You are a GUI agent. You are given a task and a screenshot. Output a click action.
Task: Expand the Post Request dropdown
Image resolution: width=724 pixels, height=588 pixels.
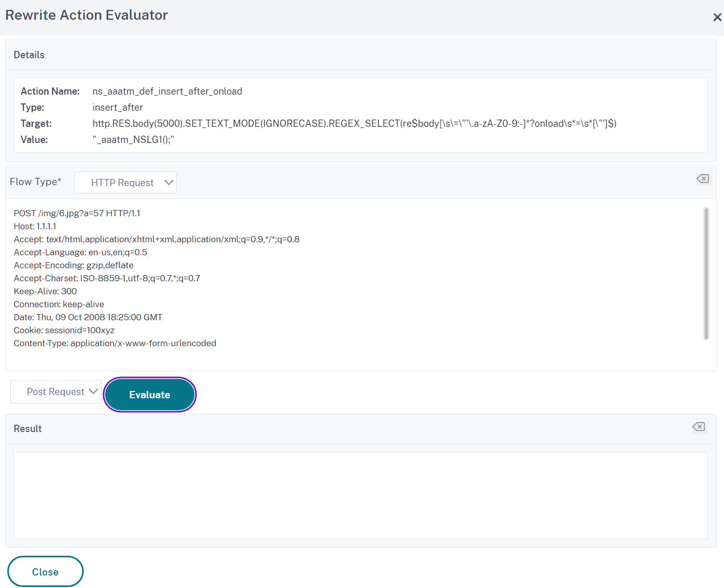click(56, 392)
